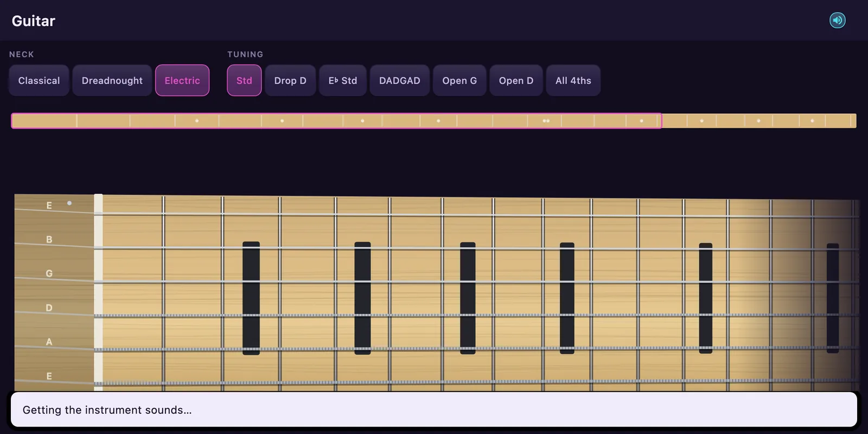This screenshot has height=434, width=868.
Task: Select the Electric neck option
Action: pos(182,80)
